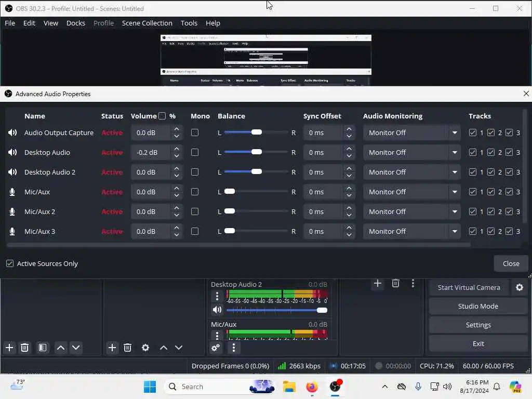Viewport: 532px width, 399px height.
Task: Open Mic/Aux mixer options menu dots
Action: click(217, 335)
